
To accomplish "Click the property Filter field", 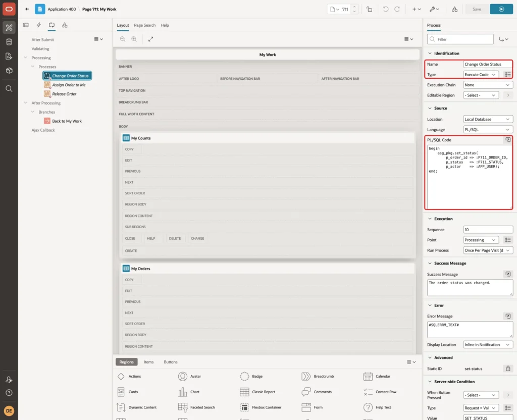I will (x=460, y=39).
